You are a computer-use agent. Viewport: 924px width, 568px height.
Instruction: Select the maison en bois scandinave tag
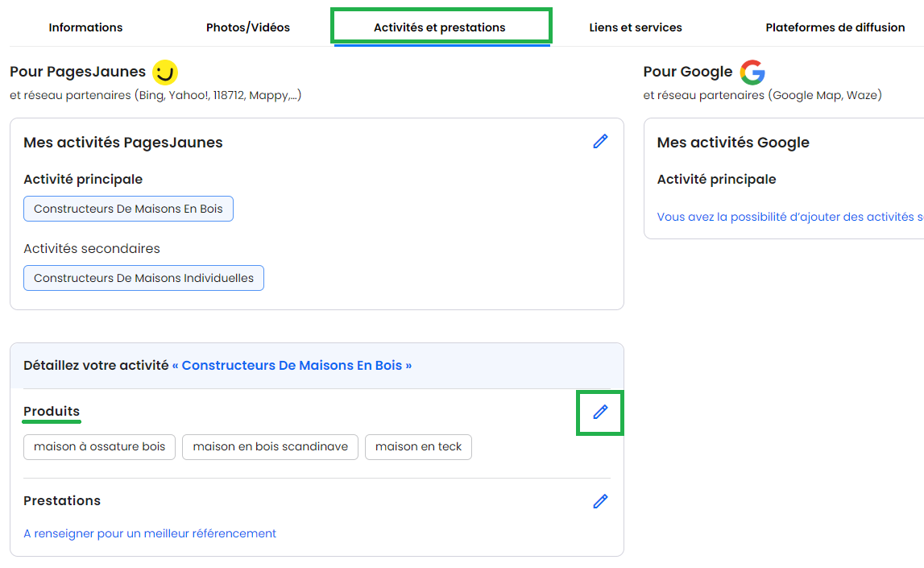coord(271,447)
